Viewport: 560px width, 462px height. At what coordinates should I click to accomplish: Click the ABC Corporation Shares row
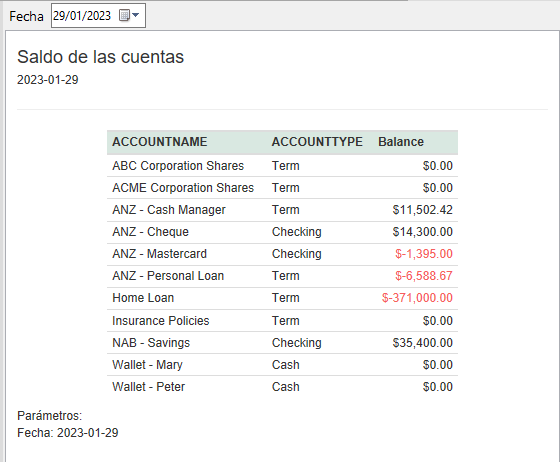click(x=282, y=166)
